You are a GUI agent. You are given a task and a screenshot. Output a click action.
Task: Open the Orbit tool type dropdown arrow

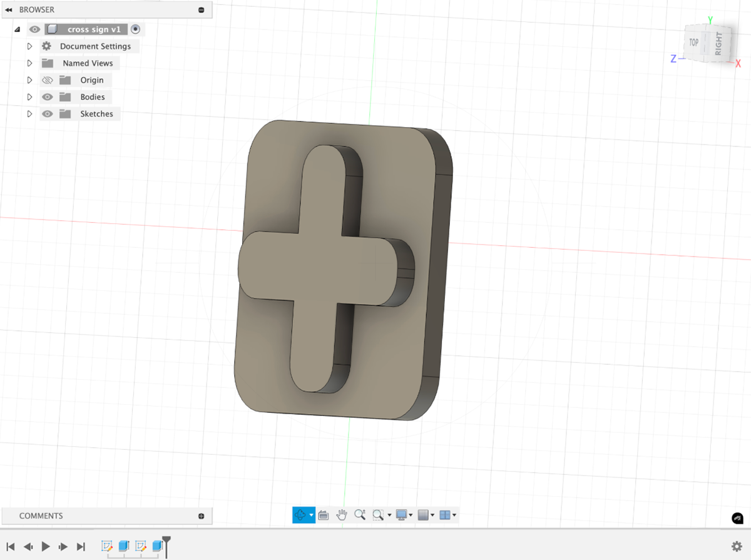[x=311, y=516]
